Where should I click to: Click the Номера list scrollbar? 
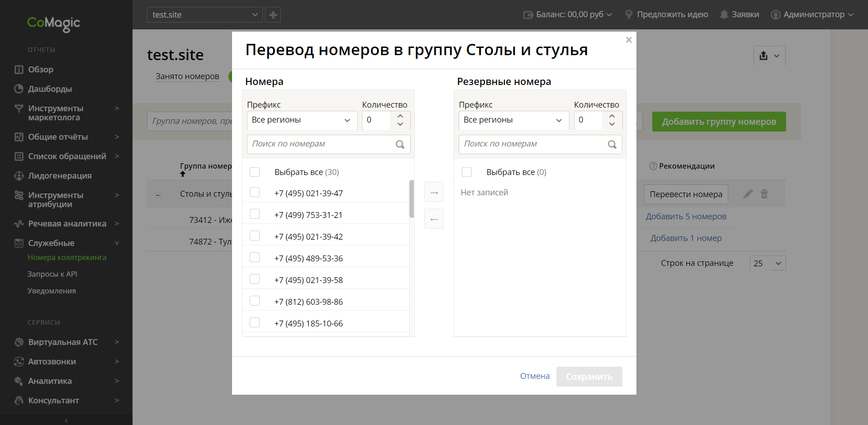pos(412,199)
